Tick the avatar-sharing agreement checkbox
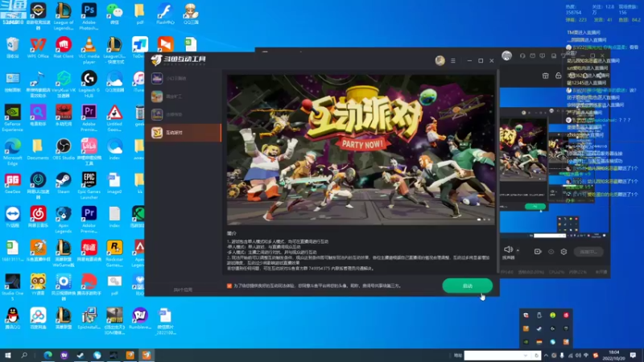The width and height of the screenshot is (644, 362). (x=229, y=286)
